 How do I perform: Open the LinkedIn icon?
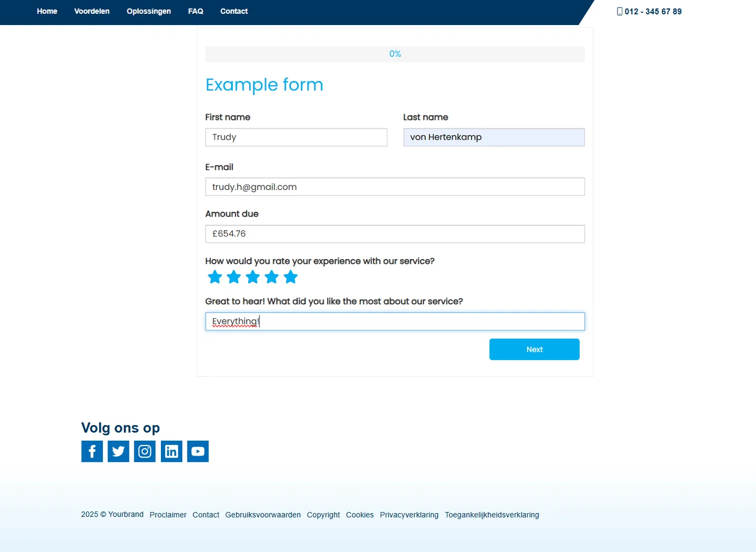171,451
